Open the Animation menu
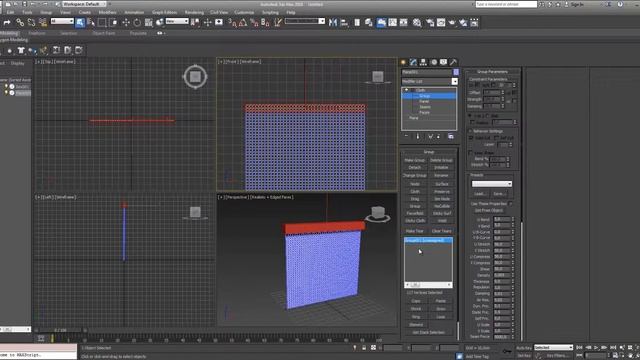The height and width of the screenshot is (360, 640). (x=134, y=12)
